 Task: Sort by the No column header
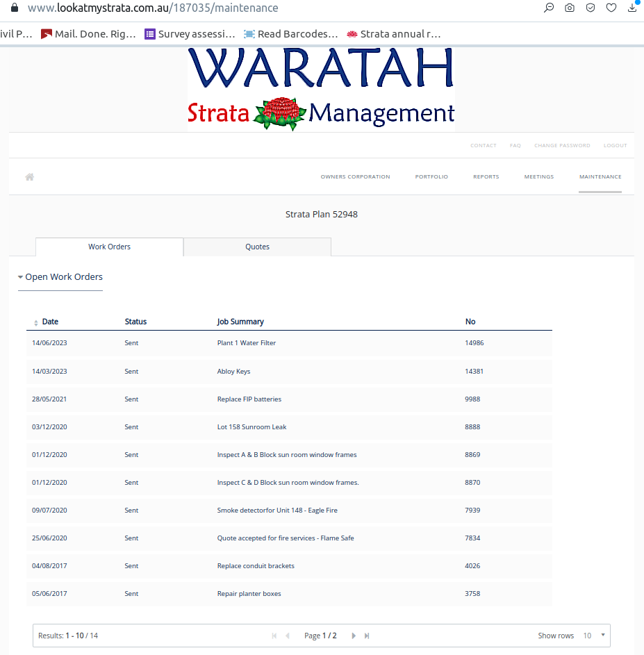click(x=470, y=322)
